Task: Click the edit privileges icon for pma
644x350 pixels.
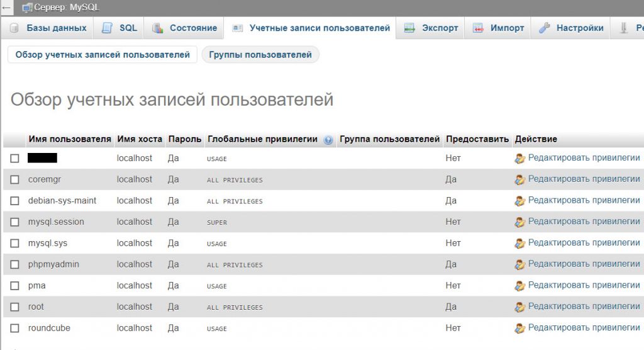Action: [520, 286]
